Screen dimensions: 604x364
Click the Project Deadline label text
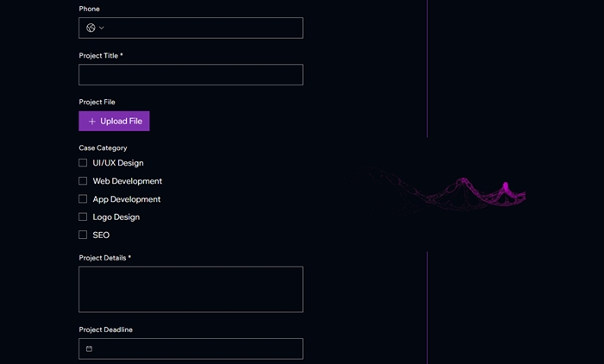pos(105,329)
